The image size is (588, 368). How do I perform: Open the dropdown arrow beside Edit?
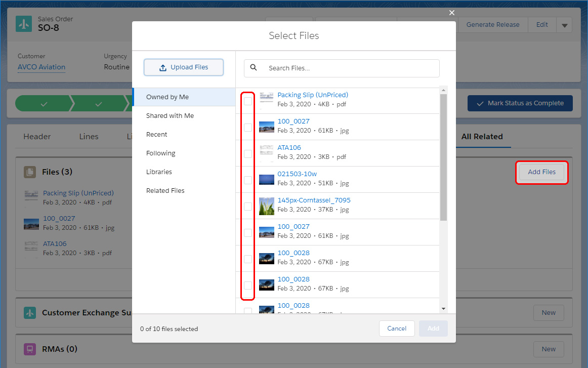565,24
